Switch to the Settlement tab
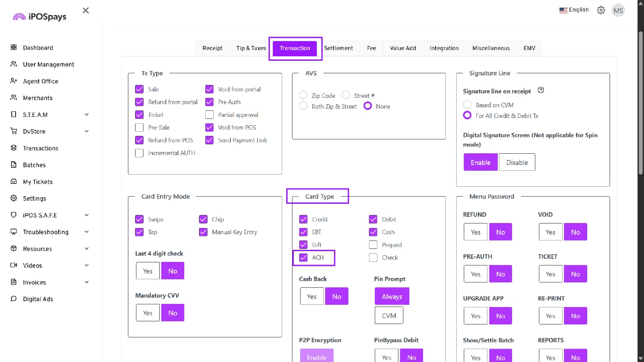This screenshot has width=644, height=362. pyautogui.click(x=339, y=48)
